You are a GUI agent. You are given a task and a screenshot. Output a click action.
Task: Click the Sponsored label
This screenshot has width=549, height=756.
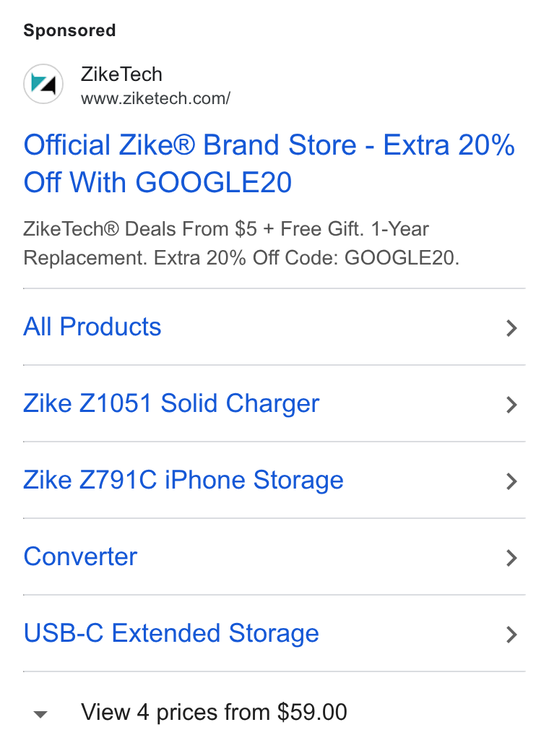pos(69,30)
